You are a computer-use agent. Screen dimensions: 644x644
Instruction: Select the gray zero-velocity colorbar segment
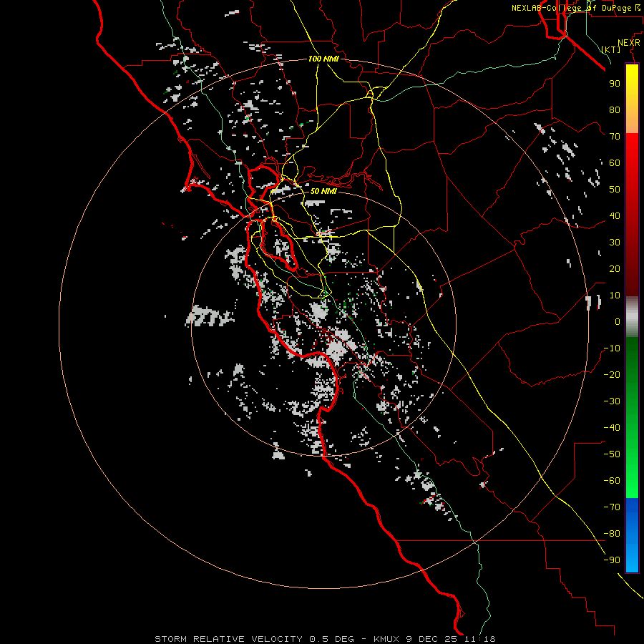pos(632,316)
